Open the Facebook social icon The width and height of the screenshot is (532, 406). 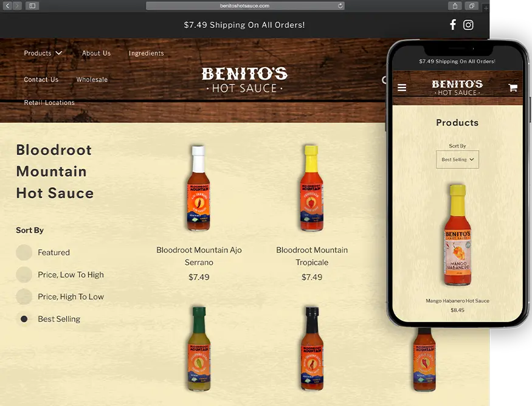[453, 25]
